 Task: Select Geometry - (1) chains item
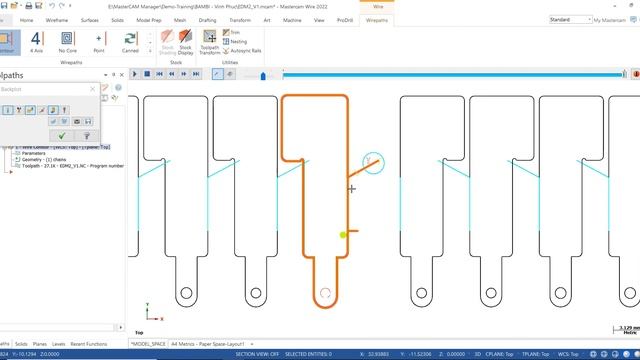pos(44,160)
